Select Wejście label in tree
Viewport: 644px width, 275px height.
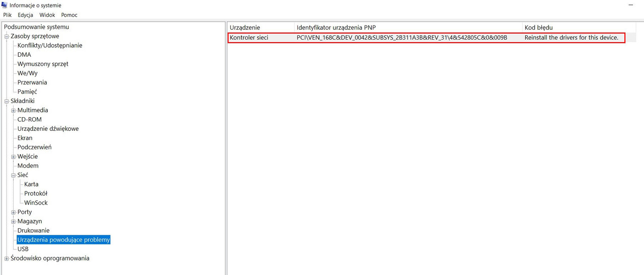tap(28, 156)
